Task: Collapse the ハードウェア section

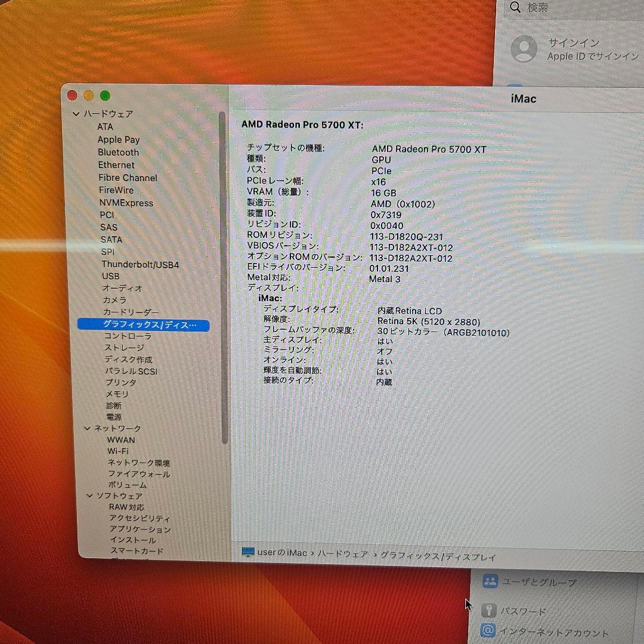Action: tap(78, 113)
